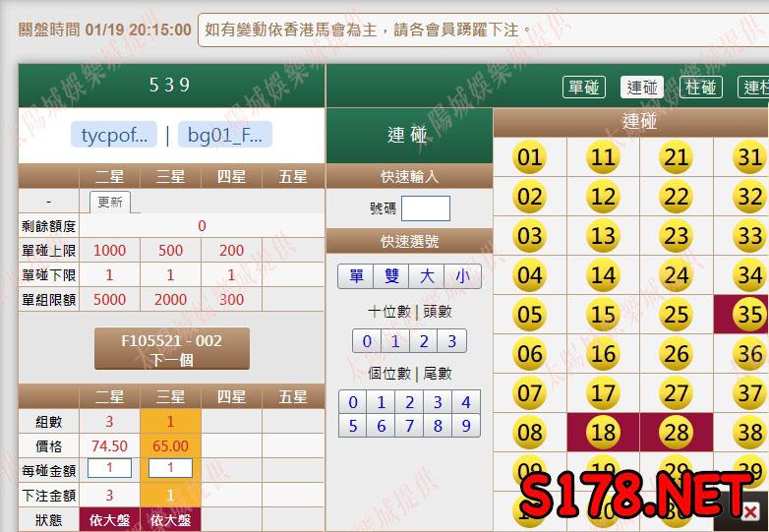The height and width of the screenshot is (532, 769).
Task: Select lottery ball number 01
Action: click(529, 157)
